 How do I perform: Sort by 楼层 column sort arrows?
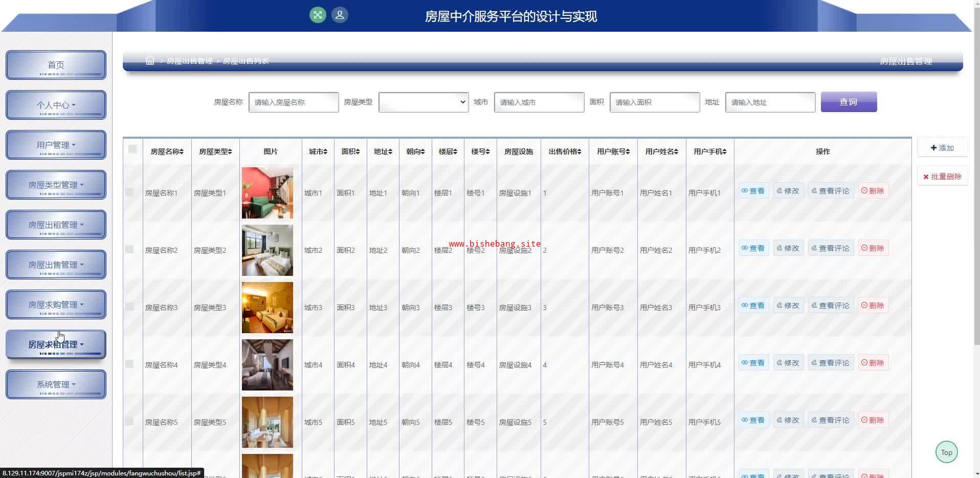click(x=455, y=152)
